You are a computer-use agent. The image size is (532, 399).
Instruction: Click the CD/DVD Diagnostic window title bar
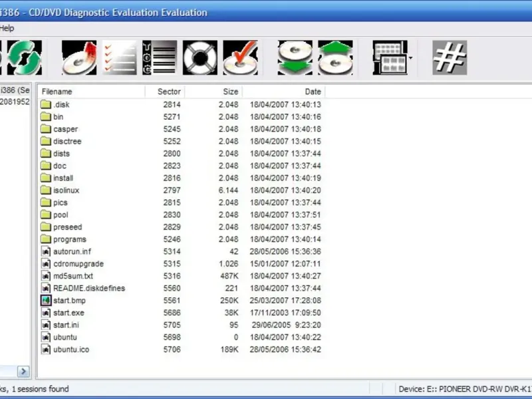coord(266,12)
